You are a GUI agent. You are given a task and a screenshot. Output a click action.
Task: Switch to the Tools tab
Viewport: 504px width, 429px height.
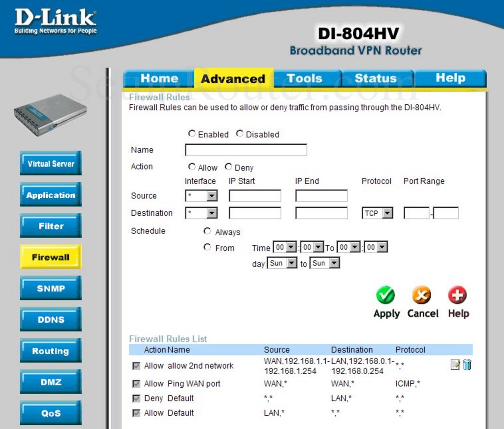[306, 78]
